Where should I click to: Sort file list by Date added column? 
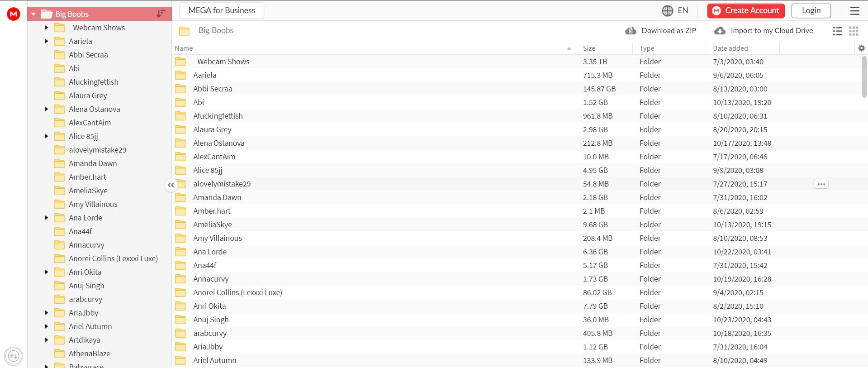point(730,48)
